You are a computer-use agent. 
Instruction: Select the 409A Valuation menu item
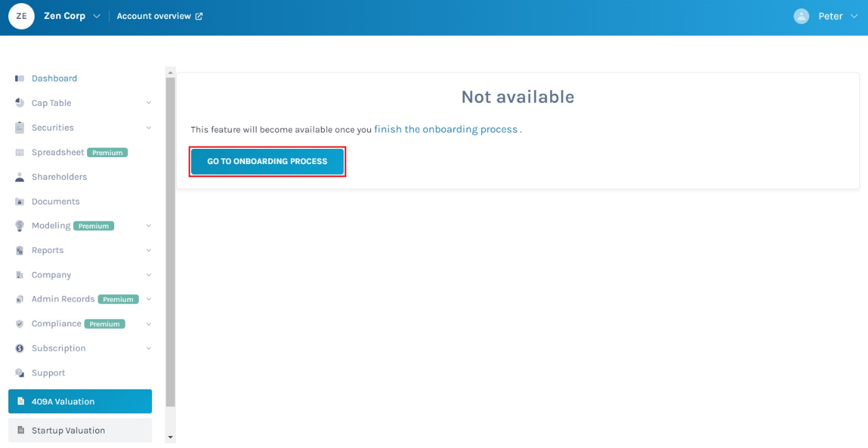pos(80,401)
